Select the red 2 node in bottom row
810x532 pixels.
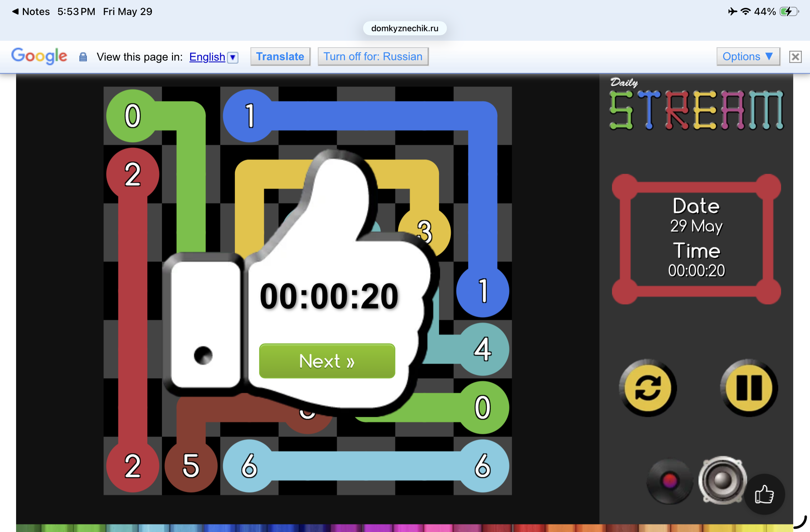pyautogui.click(x=133, y=466)
